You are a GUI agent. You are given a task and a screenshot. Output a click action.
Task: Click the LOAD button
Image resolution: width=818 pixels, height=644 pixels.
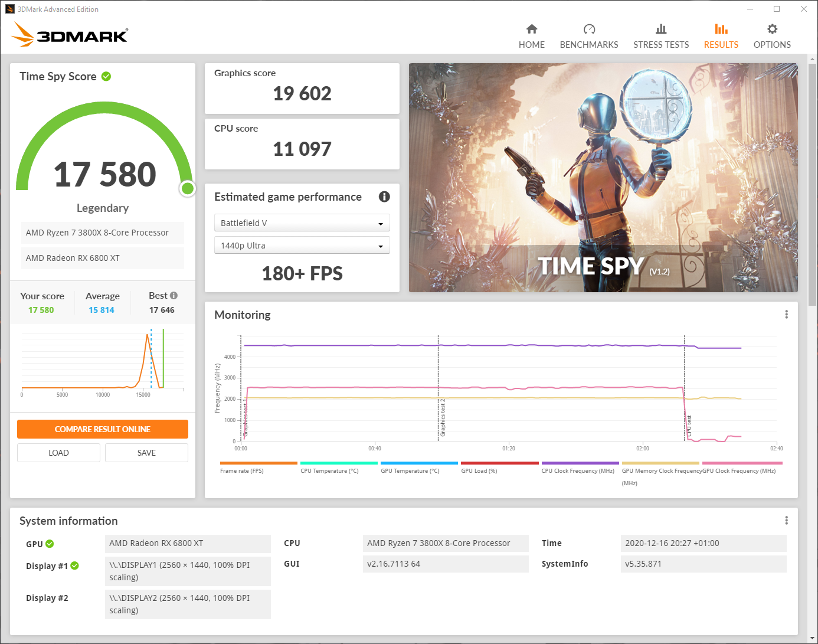point(58,453)
